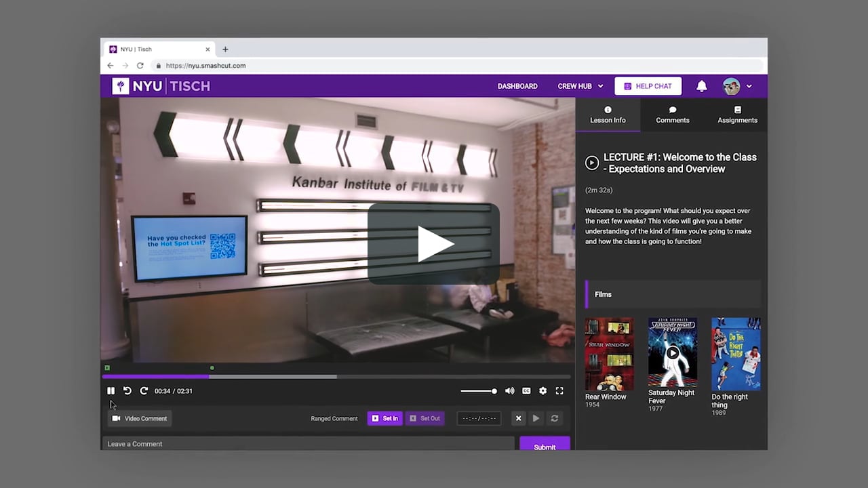Screen dimensions: 868x488
Task: Click the loop refresh icon for range
Action: [554, 418]
